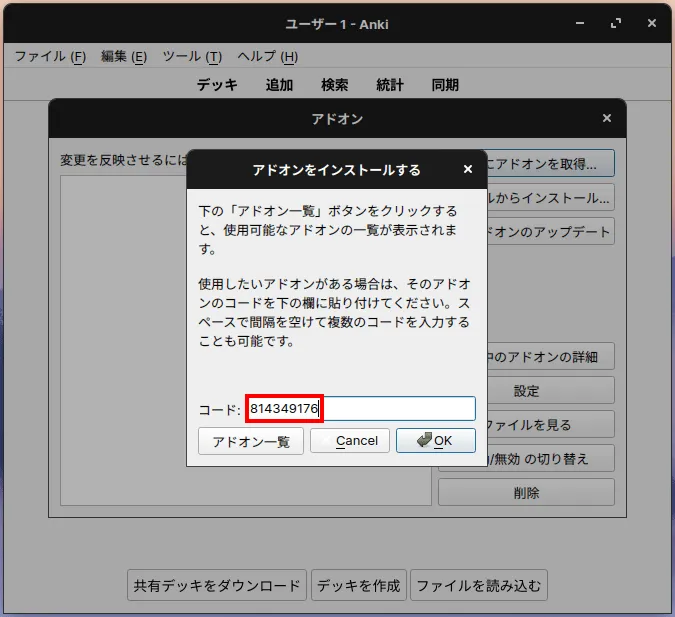Close the Anki main window

(x=652, y=23)
